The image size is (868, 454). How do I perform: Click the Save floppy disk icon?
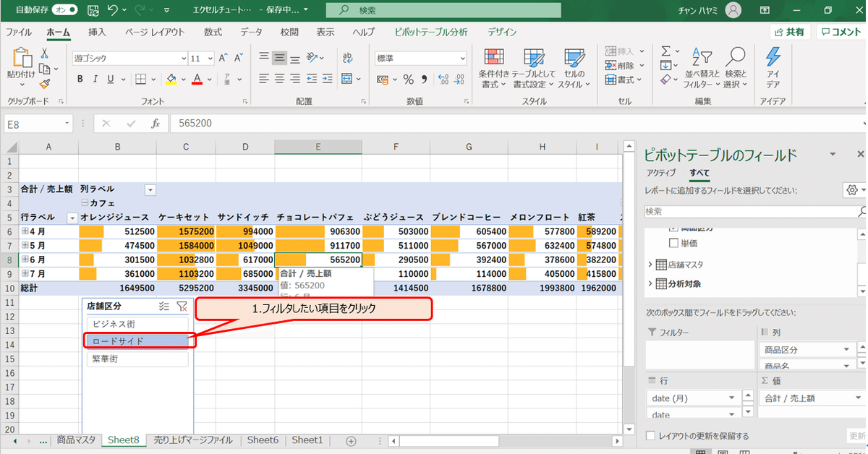pos(93,11)
